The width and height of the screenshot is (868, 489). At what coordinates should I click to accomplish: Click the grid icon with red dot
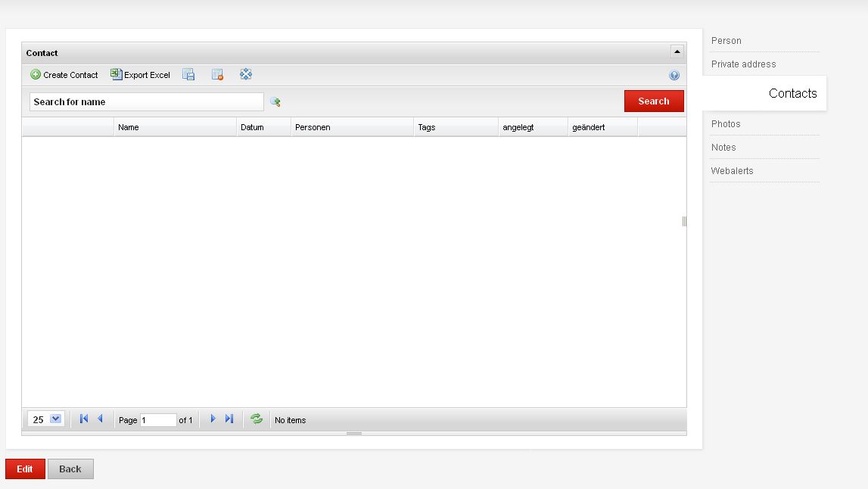pos(217,75)
